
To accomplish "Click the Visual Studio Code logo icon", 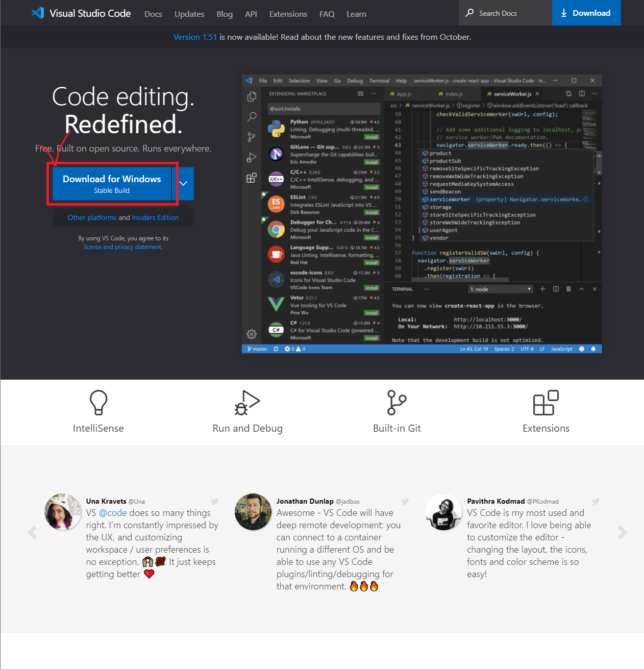I will [x=38, y=13].
